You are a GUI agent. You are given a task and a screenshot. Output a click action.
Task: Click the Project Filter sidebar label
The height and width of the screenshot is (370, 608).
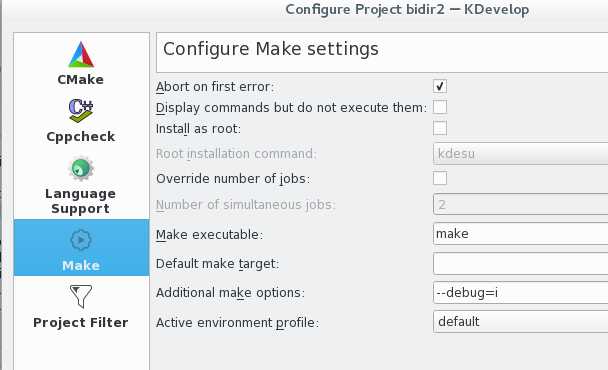point(81,323)
